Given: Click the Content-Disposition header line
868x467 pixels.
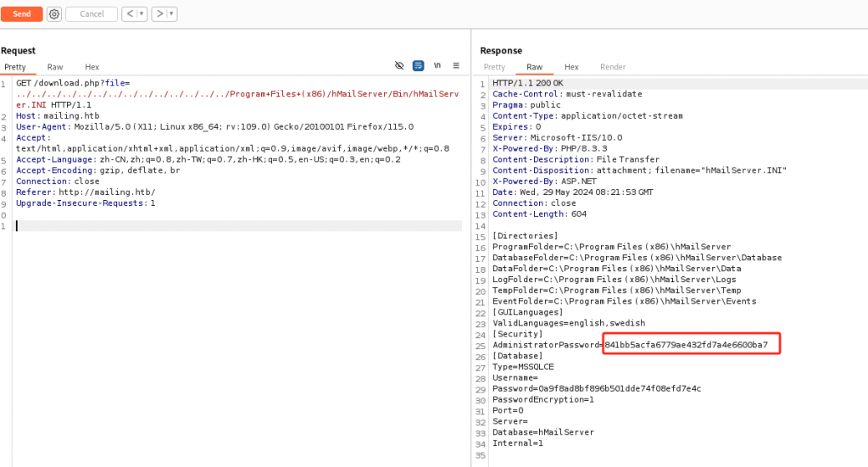Looking at the screenshot, I should 639,170.
